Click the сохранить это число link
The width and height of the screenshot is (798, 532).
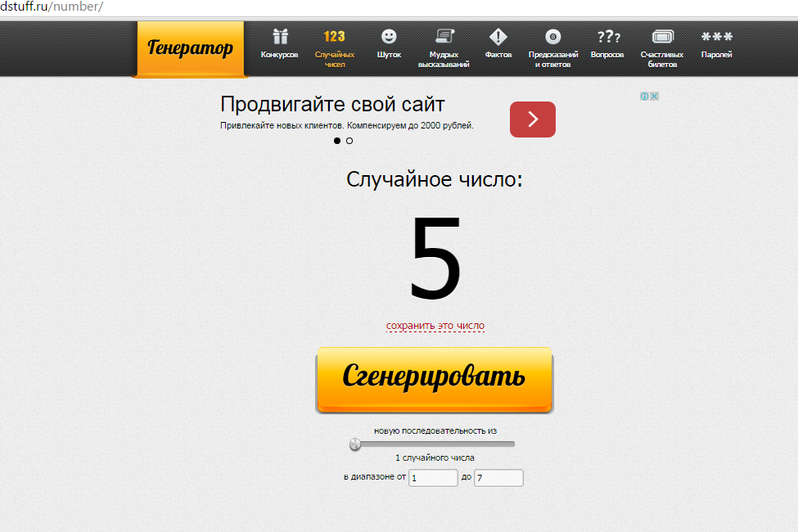click(435, 326)
